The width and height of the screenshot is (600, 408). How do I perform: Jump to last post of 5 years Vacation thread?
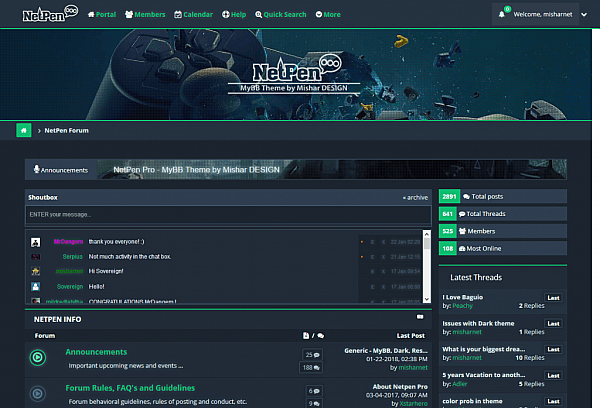click(x=553, y=375)
